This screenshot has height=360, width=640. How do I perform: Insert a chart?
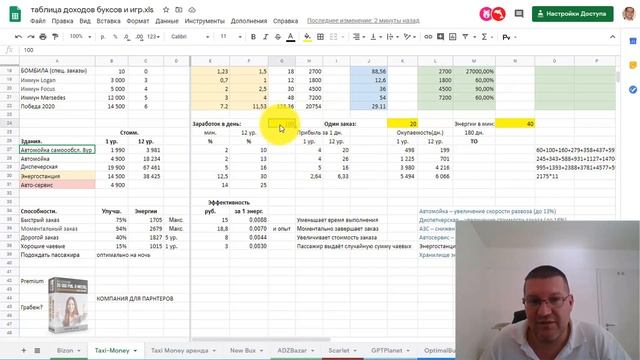point(453,37)
